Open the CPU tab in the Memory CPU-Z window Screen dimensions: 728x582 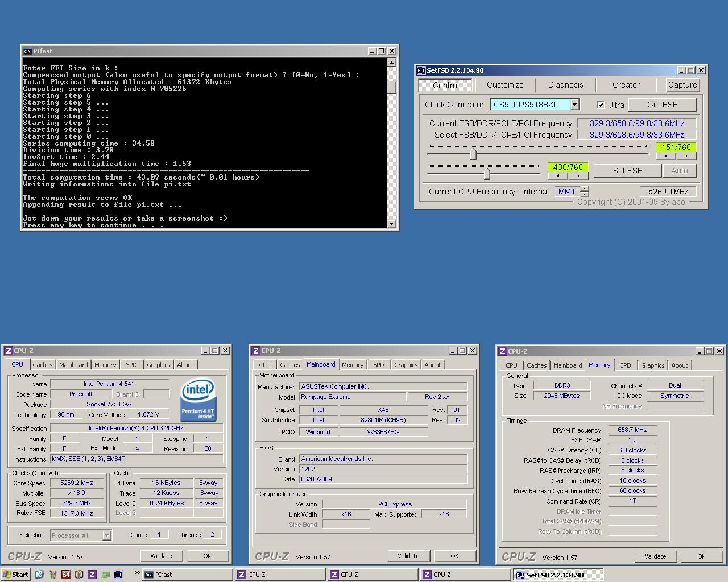click(x=512, y=365)
